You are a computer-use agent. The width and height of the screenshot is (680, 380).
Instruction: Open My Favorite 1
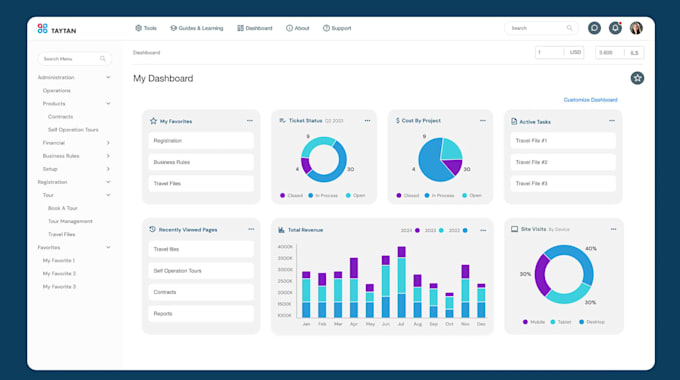(59, 261)
